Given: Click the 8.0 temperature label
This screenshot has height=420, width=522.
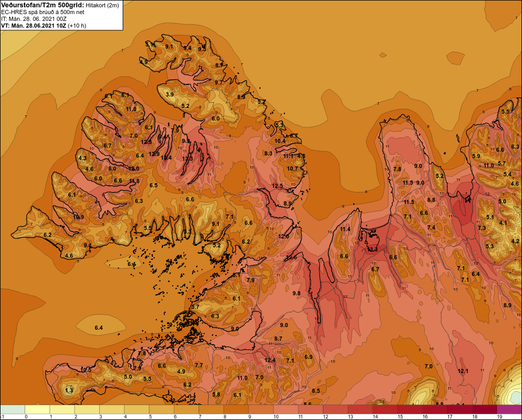Looking at the screenshot, I should (x=112, y=169).
